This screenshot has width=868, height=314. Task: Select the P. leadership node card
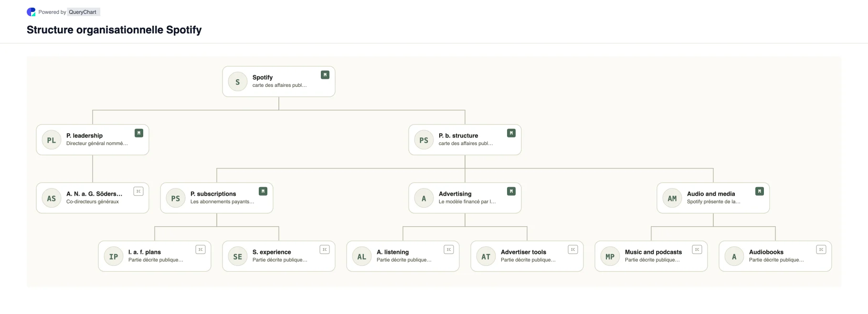pyautogui.click(x=93, y=140)
